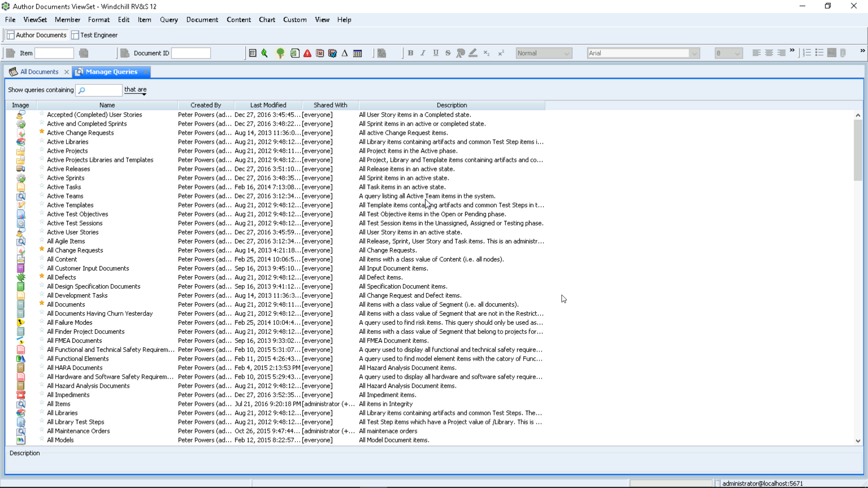Click the align center icon
This screenshot has width=868, height=488.
(x=769, y=53)
